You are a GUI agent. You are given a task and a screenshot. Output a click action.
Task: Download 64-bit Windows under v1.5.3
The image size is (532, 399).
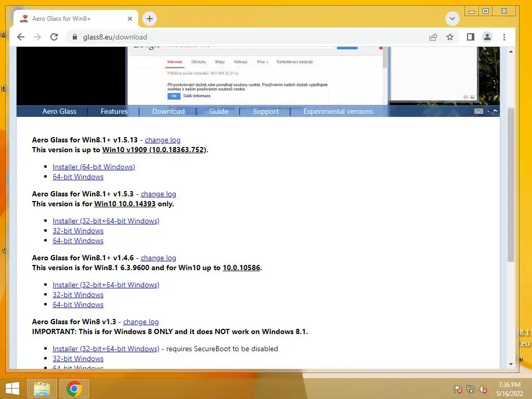pos(78,241)
